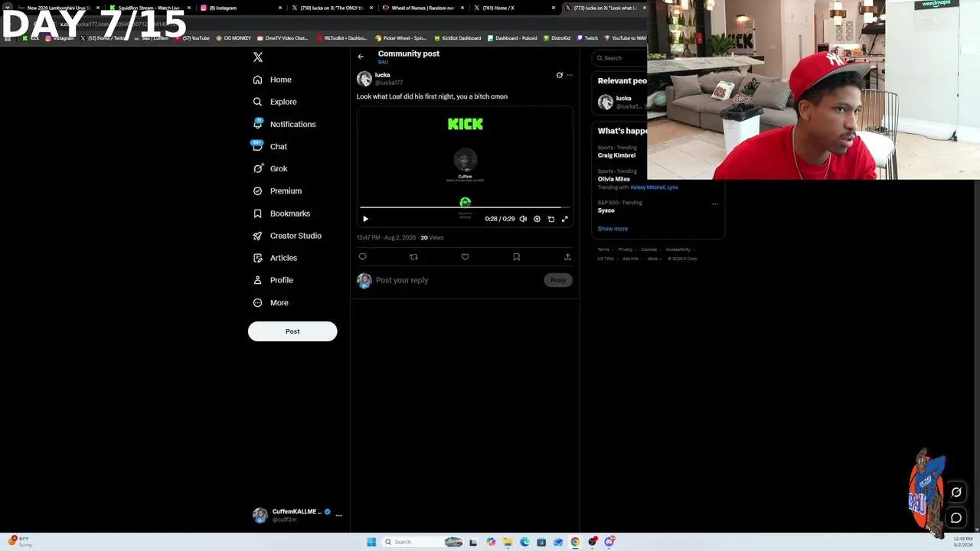Screen dimensions: 980x551
Task: Open the Explore page
Action: point(275,102)
